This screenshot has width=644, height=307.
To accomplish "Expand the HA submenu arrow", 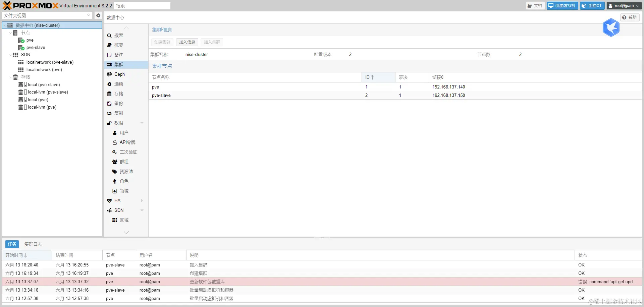I will pyautogui.click(x=142, y=201).
